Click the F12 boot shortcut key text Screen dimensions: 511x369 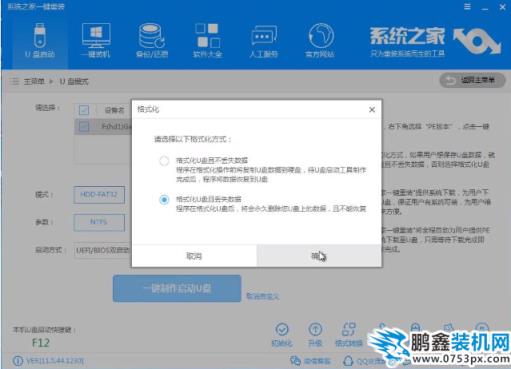pos(41,343)
